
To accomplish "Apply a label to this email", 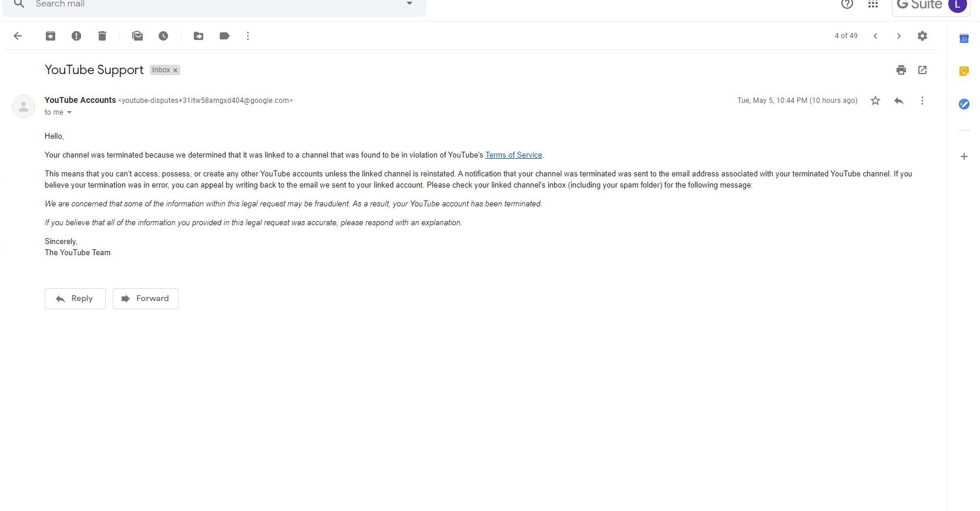I will pyautogui.click(x=224, y=36).
